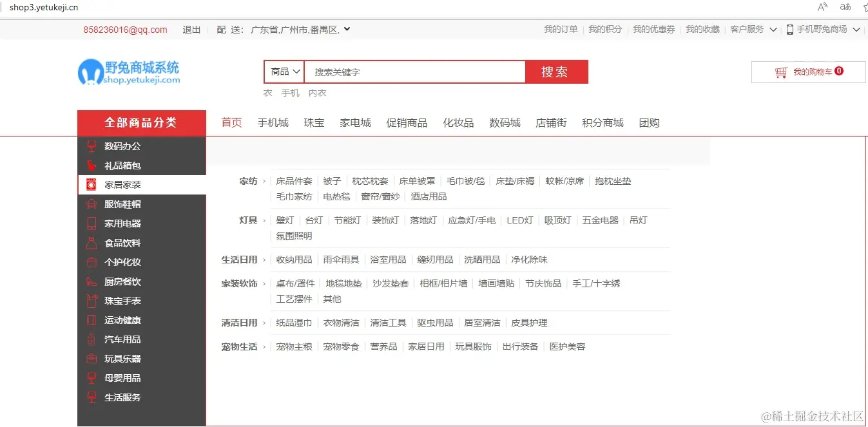Open the 积分商城 nav tab
The image size is (868, 427).
tap(603, 123)
